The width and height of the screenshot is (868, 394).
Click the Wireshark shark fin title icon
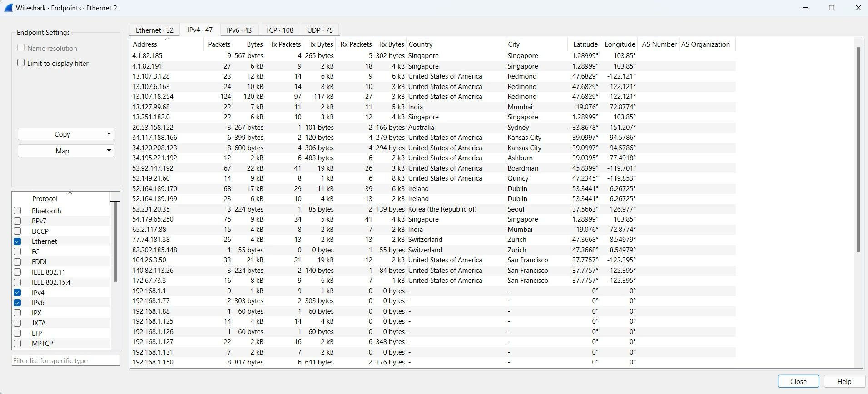(x=8, y=8)
